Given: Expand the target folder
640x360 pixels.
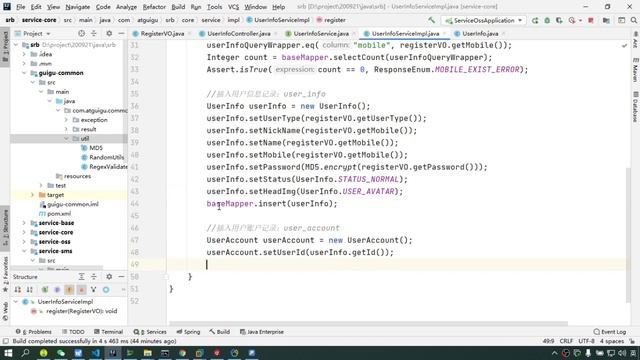Looking at the screenshot, I should click(x=32, y=195).
